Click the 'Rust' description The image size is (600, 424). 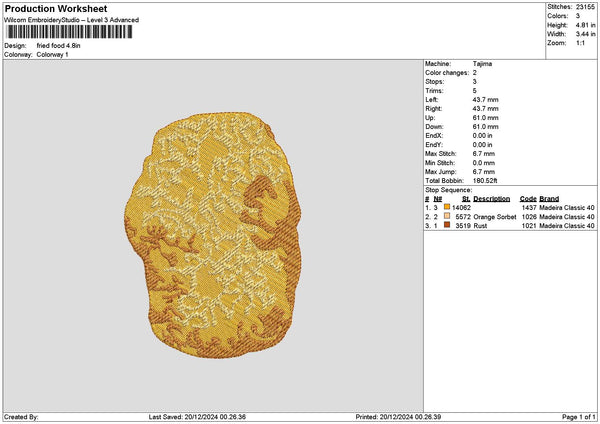click(x=480, y=226)
